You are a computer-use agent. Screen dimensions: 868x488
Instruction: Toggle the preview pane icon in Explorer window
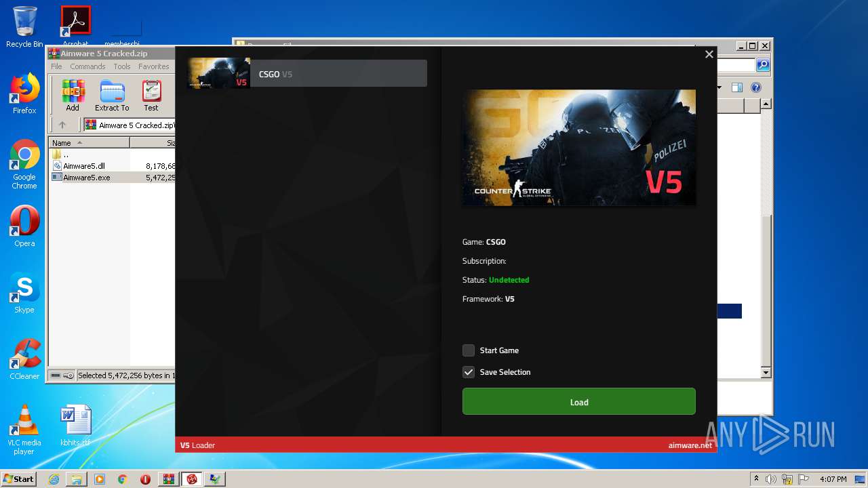[737, 87]
